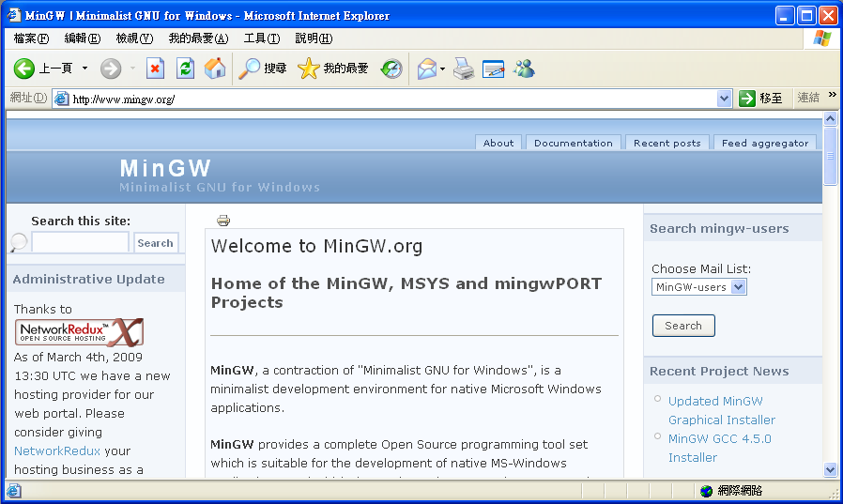
Task: Print page using toolbar printer icon
Action: [464, 69]
